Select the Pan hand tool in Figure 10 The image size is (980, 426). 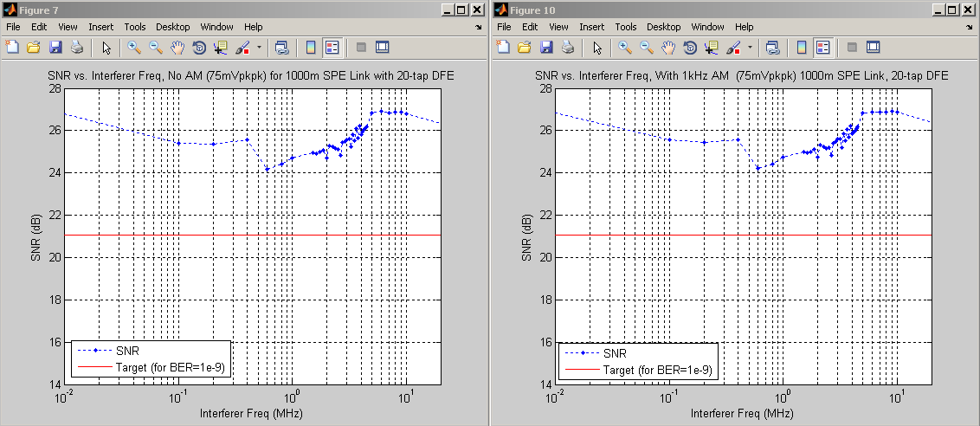[x=668, y=47]
